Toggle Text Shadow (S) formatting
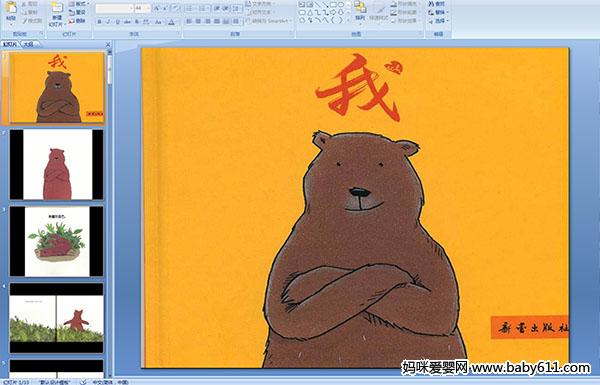Viewport: 600px width, 385px height. 136,22
